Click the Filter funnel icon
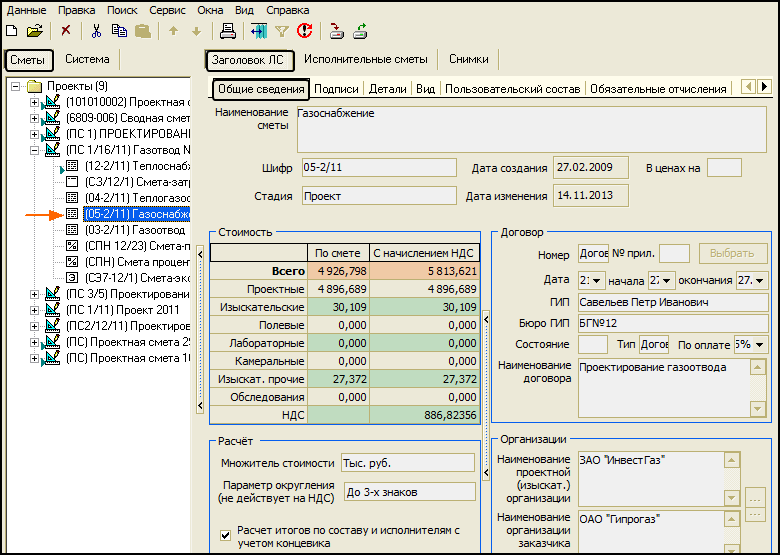The image size is (780, 555). [x=282, y=31]
